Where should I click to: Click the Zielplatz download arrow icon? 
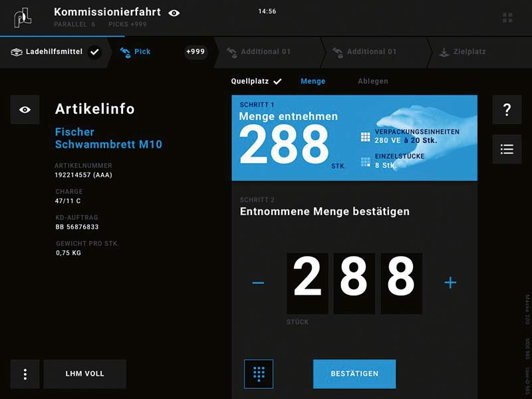click(x=444, y=53)
